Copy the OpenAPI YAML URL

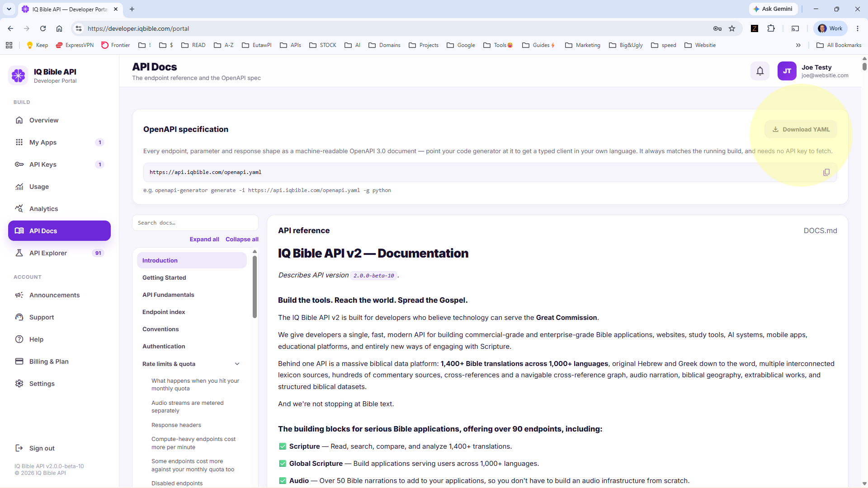pyautogui.click(x=826, y=172)
